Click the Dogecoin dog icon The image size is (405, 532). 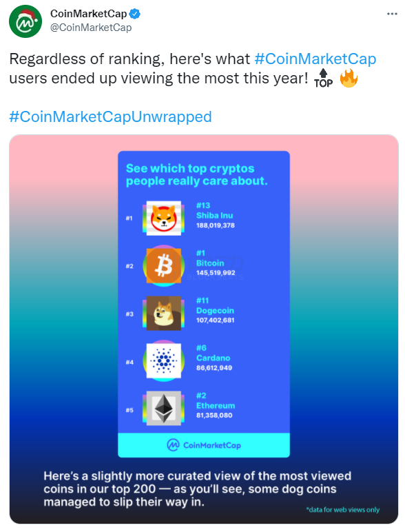coord(163,313)
